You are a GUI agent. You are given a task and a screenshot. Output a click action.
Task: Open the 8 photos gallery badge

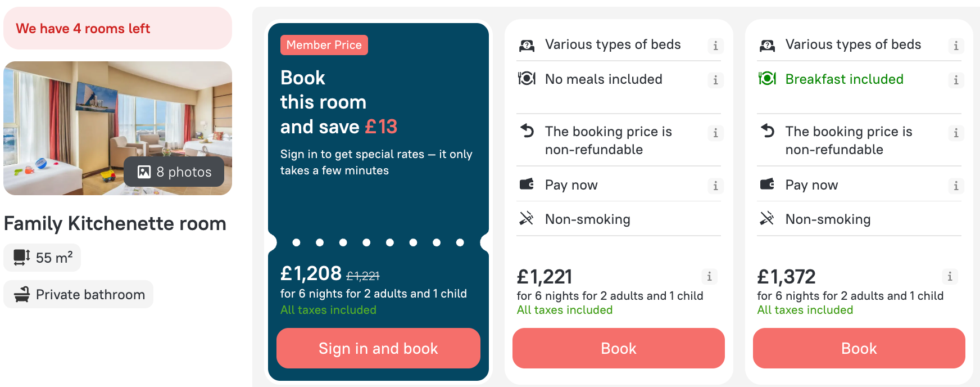pos(174,172)
